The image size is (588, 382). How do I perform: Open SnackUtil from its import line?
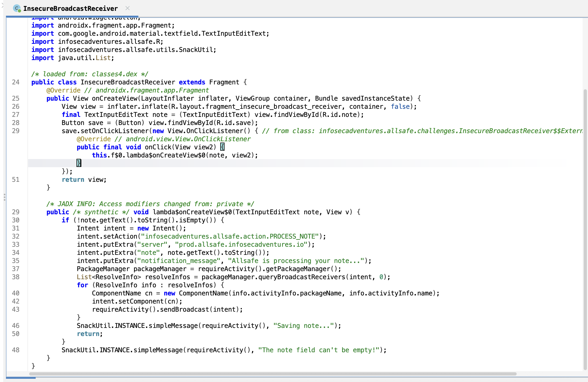pos(196,50)
